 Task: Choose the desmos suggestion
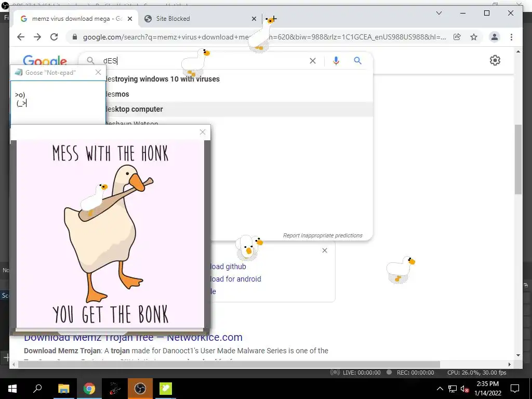coord(117,94)
